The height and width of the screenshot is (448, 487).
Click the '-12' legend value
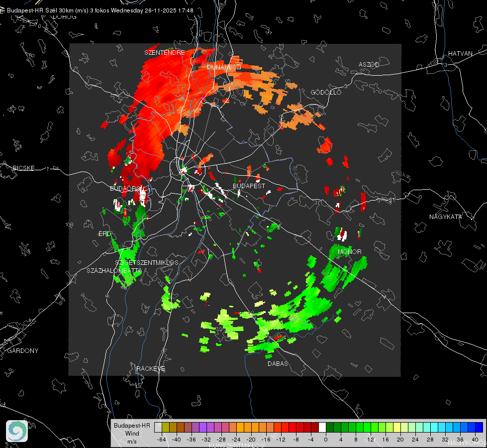(281, 440)
